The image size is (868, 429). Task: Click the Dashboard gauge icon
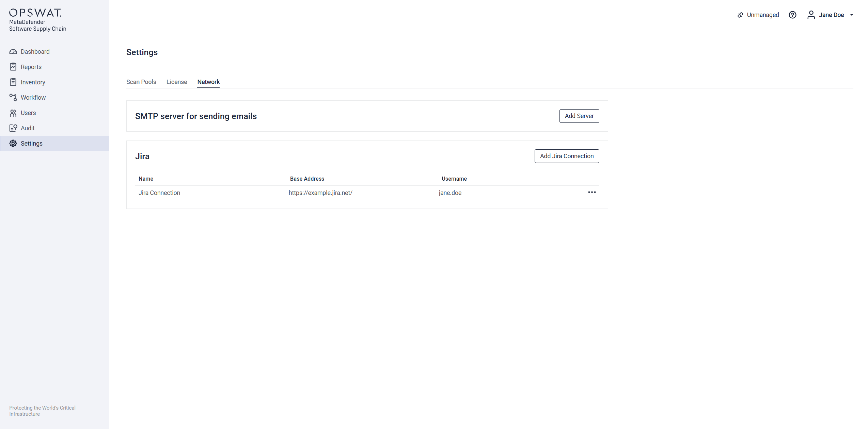click(x=13, y=52)
